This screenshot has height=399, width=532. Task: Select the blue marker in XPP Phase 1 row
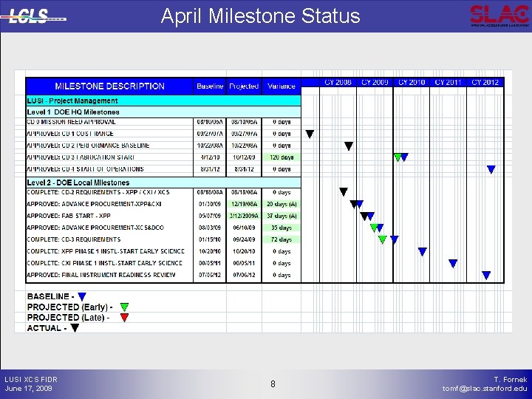(422, 252)
